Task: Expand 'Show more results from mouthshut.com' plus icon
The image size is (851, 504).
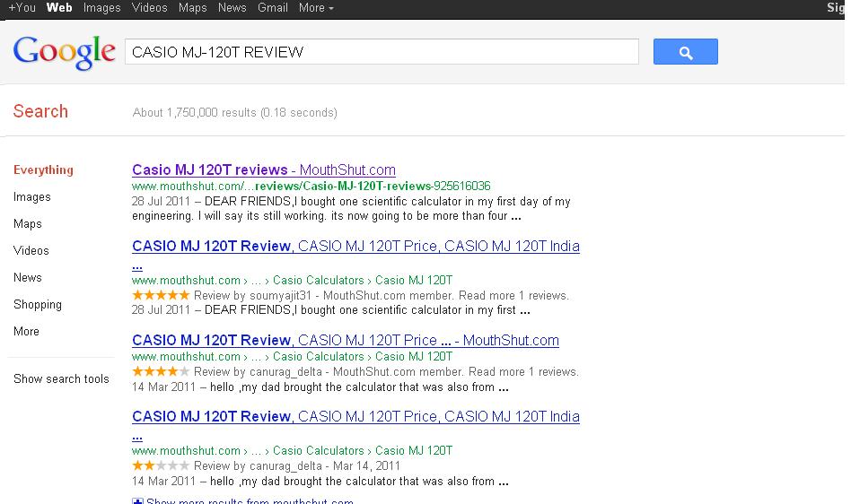Action: (137, 500)
